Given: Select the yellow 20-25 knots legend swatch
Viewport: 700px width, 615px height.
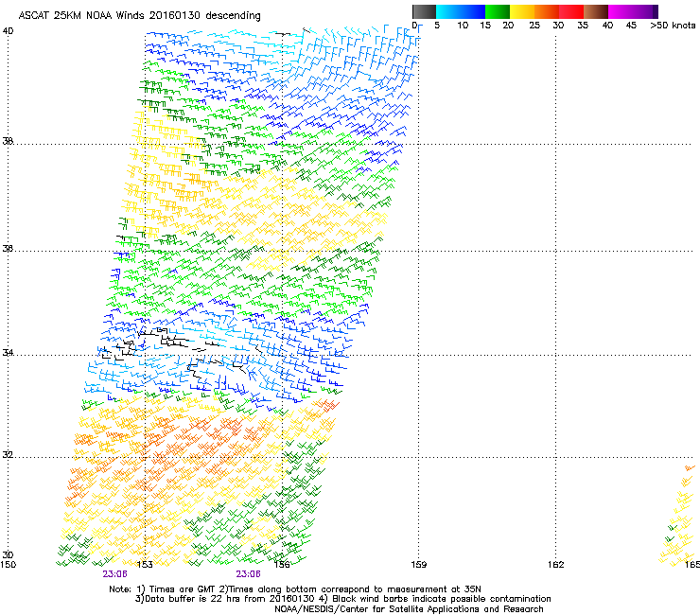Looking at the screenshot, I should click(x=522, y=11).
